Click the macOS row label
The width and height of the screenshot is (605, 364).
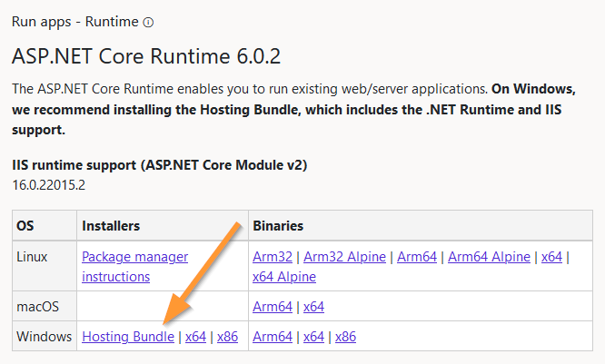(x=37, y=307)
